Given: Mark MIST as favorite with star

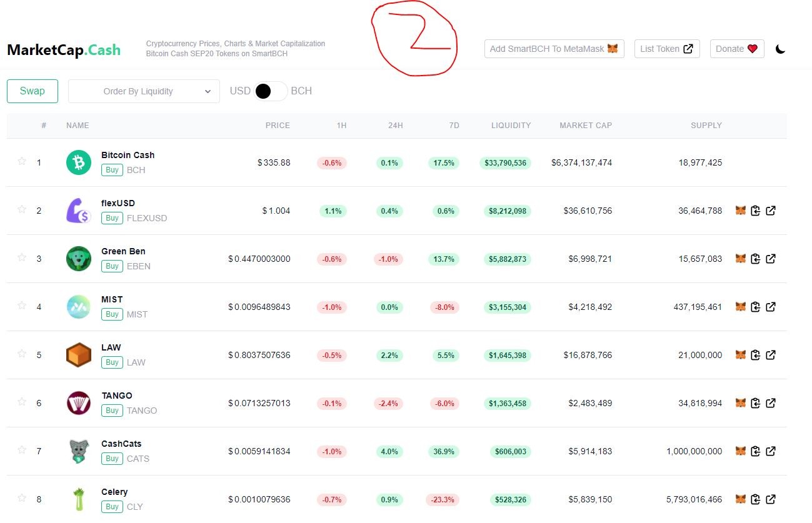Looking at the screenshot, I should [22, 306].
